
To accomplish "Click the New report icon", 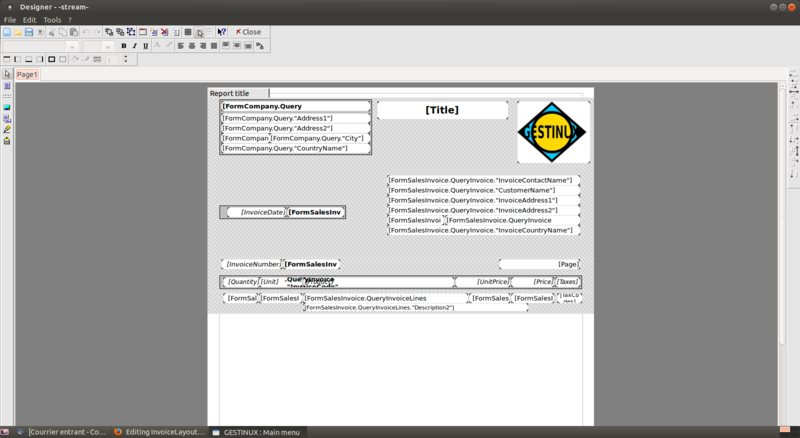I will tap(7, 32).
